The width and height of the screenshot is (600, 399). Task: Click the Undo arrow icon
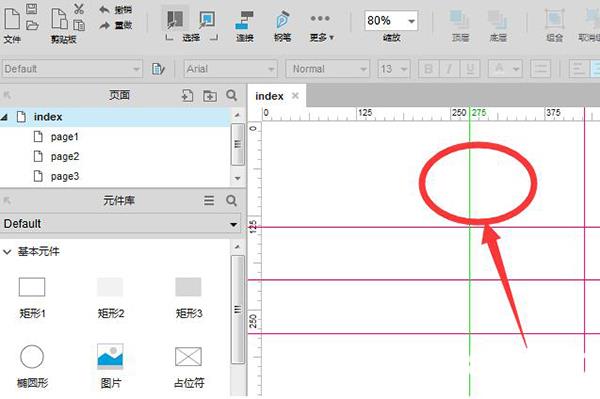click(104, 10)
